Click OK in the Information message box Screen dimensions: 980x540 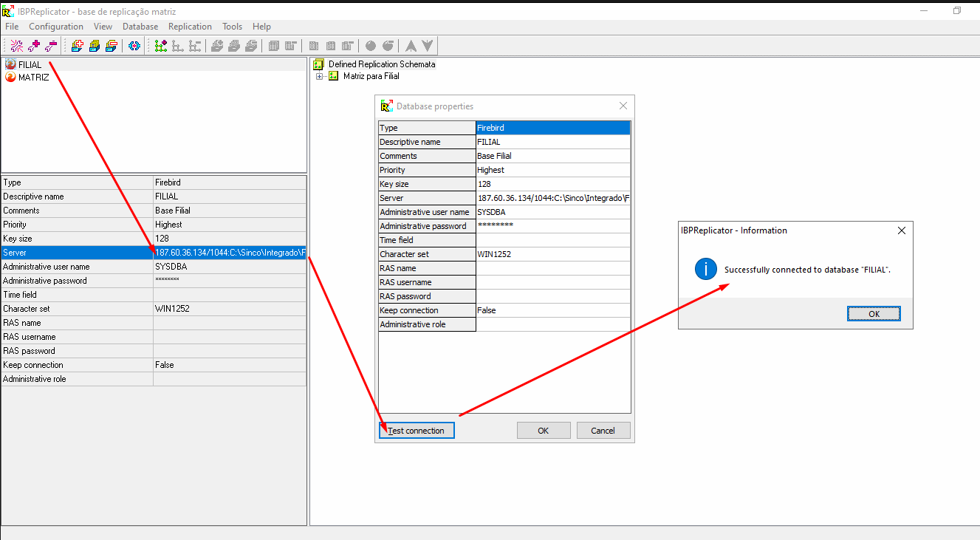click(874, 314)
